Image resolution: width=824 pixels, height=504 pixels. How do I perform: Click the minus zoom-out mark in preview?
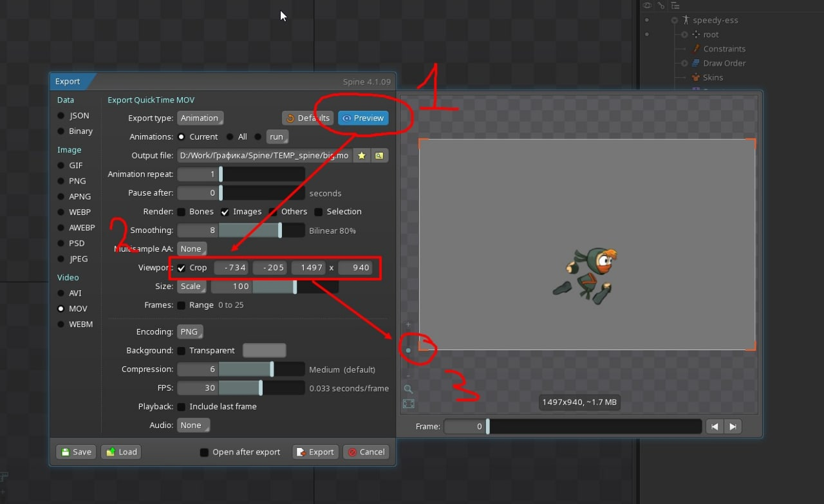tap(408, 375)
